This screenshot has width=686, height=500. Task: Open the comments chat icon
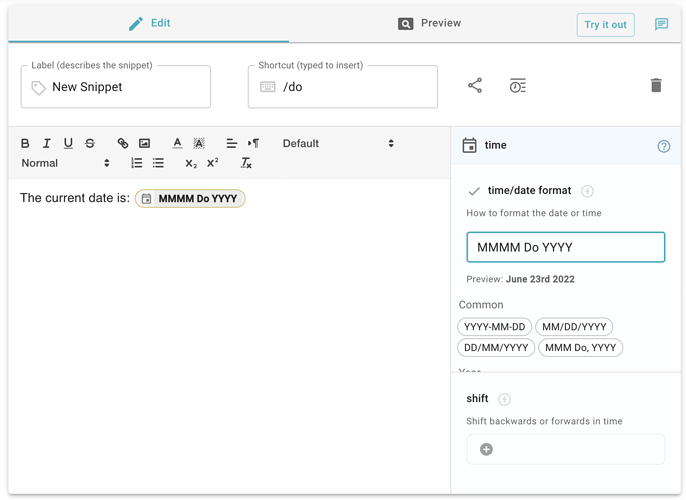tap(661, 24)
